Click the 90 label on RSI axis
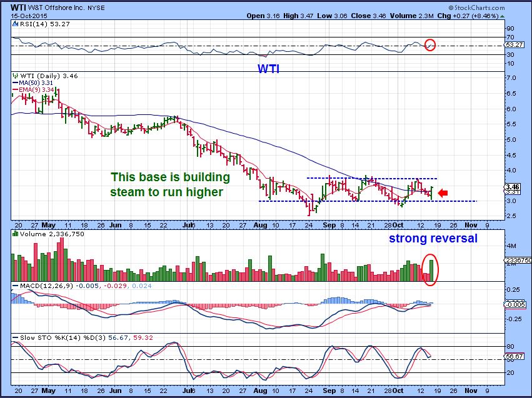 [510, 29]
